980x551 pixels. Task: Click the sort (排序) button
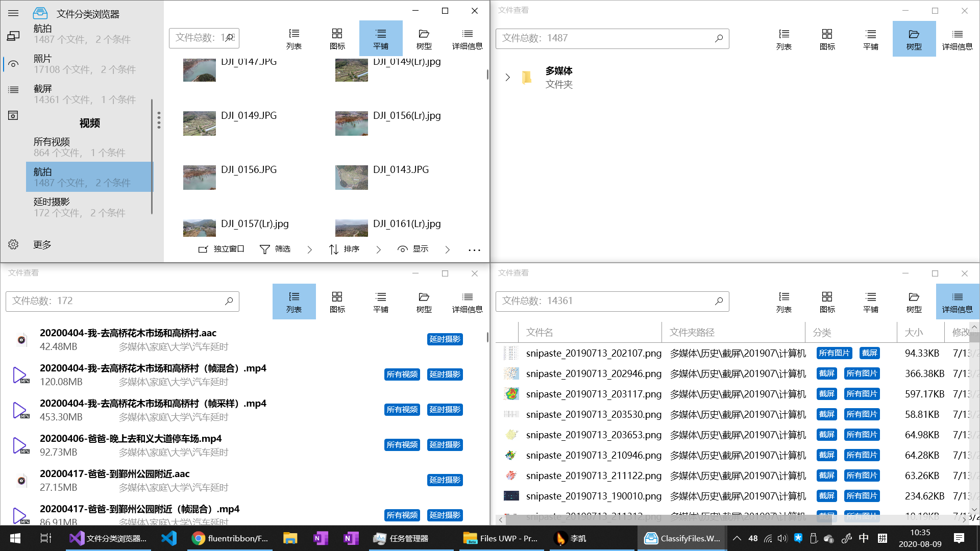pos(344,249)
